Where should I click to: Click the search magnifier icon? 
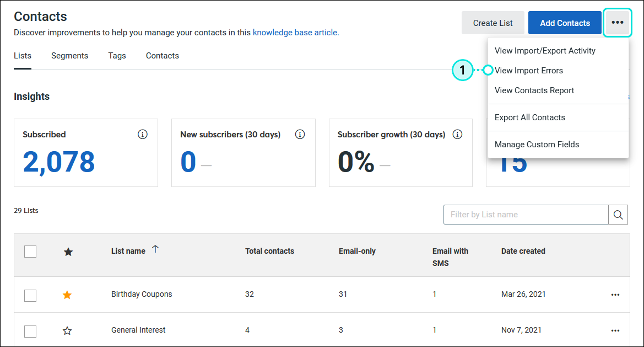(618, 215)
